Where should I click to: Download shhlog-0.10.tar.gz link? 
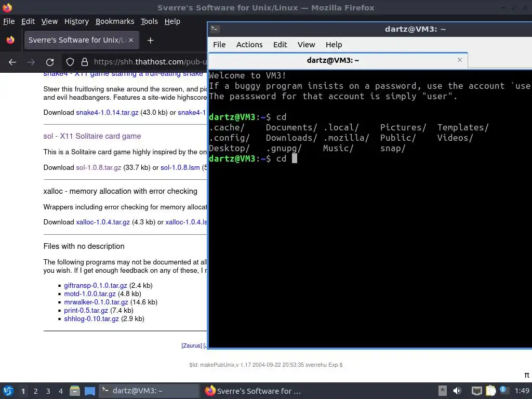tap(91, 319)
